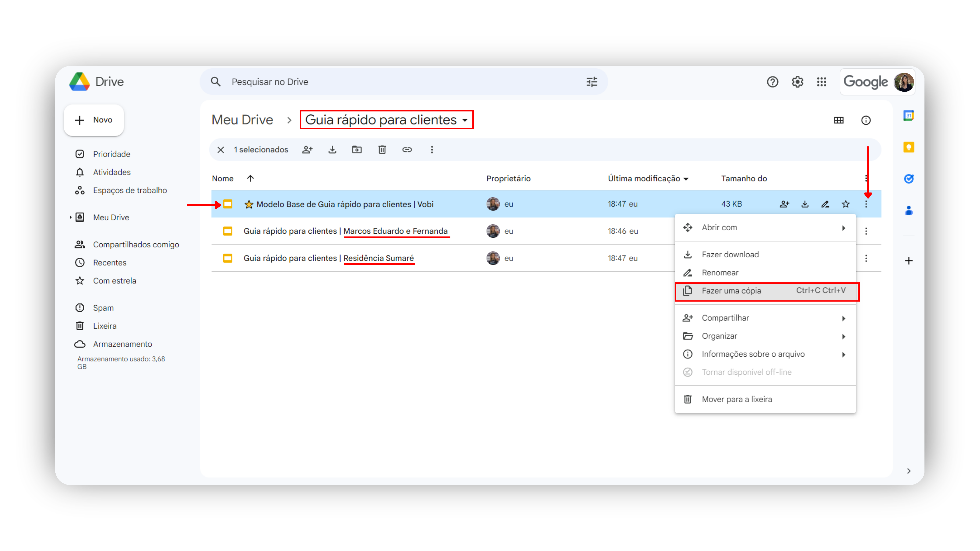
Task: Open the Guia rápido para clientes folder dropdown
Action: click(x=465, y=120)
